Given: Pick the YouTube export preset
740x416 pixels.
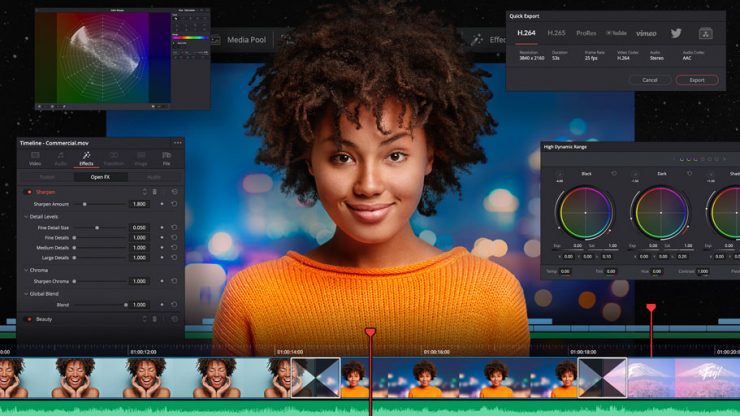Looking at the screenshot, I should click(616, 33).
